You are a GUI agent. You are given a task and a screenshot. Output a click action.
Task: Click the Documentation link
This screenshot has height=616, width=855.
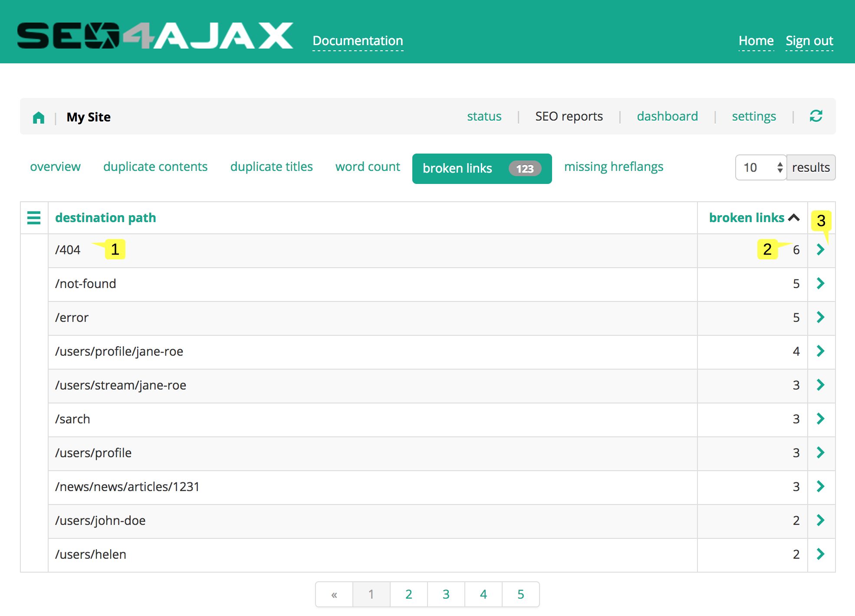click(358, 41)
